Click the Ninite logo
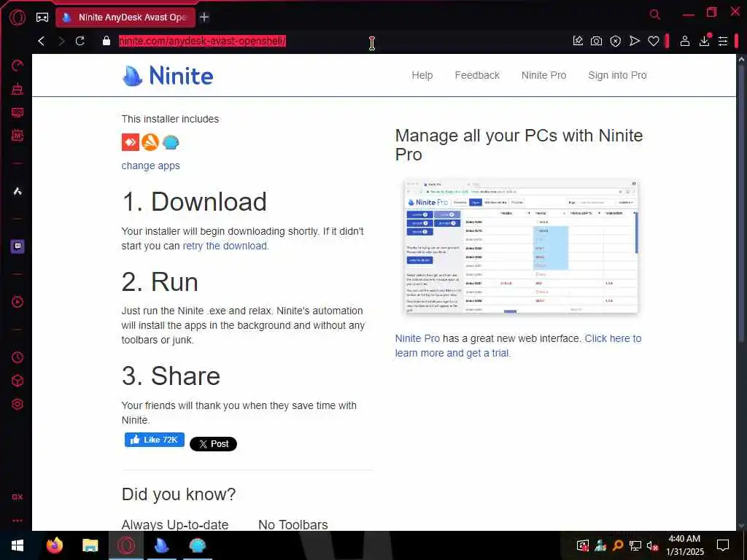Screen dimensions: 747x560 pos(168,76)
